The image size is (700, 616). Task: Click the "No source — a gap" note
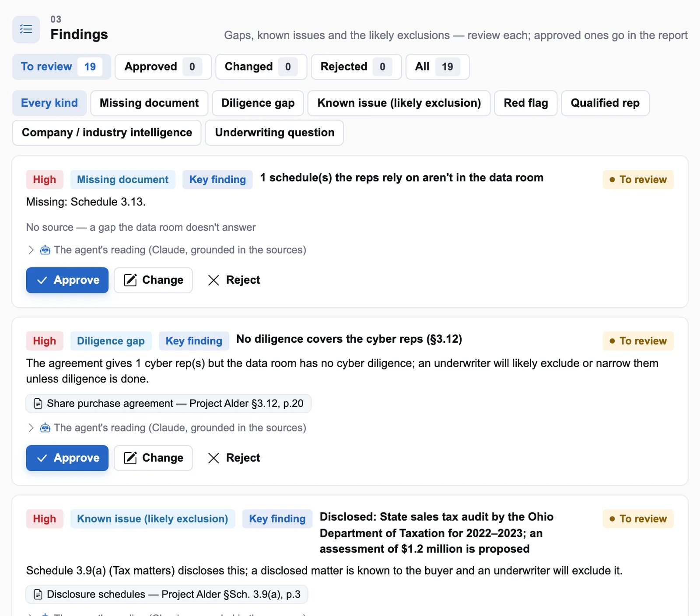pos(141,227)
